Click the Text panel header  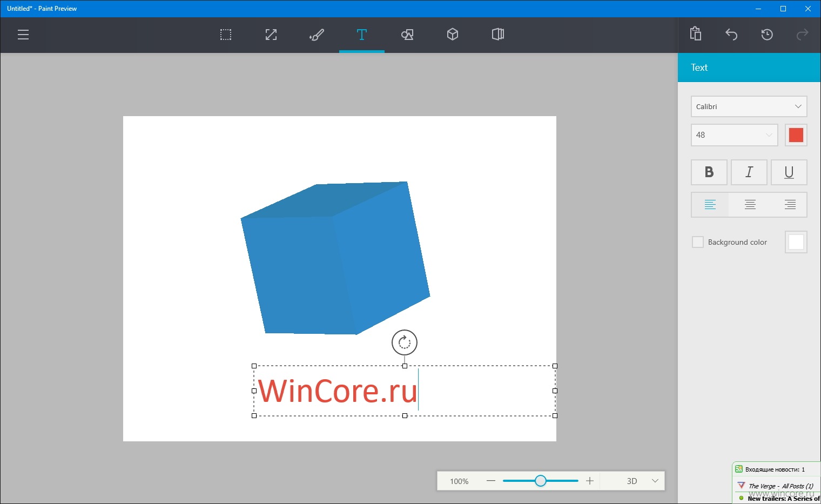pos(749,68)
